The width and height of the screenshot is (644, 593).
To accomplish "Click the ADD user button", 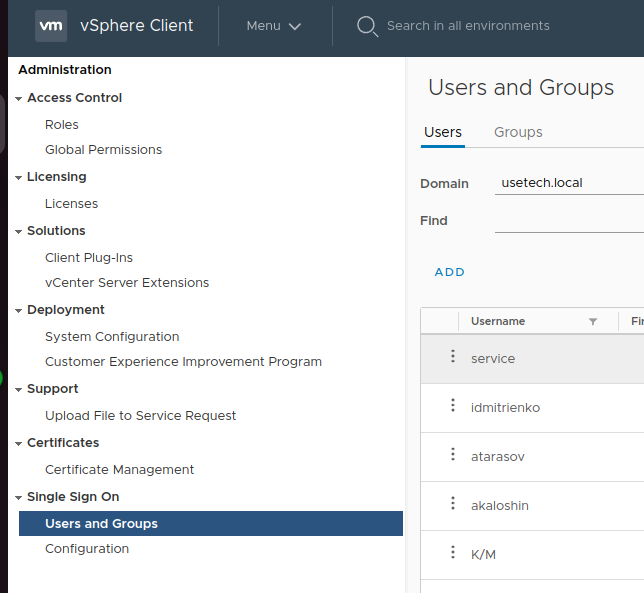I will tap(450, 272).
